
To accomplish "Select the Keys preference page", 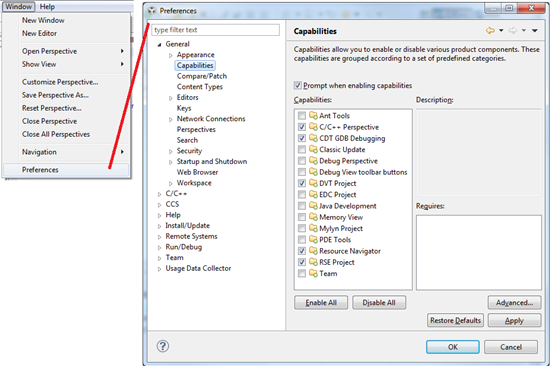I will [x=184, y=108].
